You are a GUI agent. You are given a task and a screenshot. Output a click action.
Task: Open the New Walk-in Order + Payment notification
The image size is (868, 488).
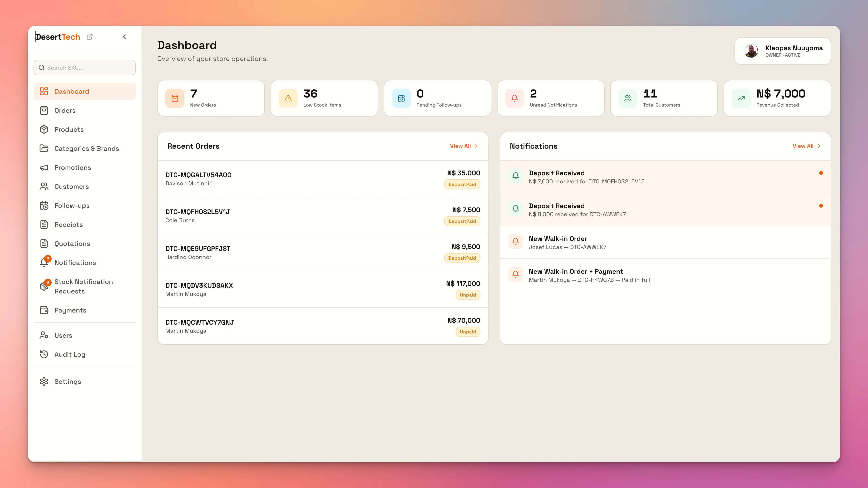pyautogui.click(x=665, y=275)
